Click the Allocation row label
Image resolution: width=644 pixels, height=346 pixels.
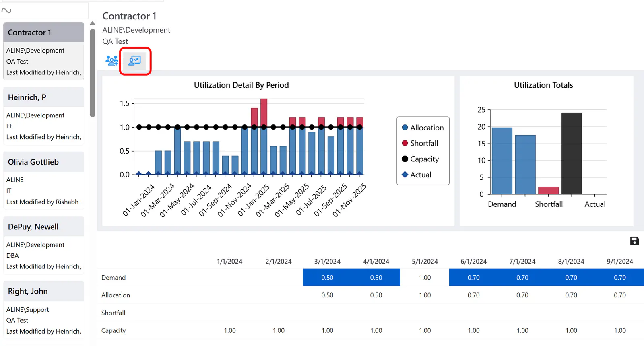tap(116, 295)
